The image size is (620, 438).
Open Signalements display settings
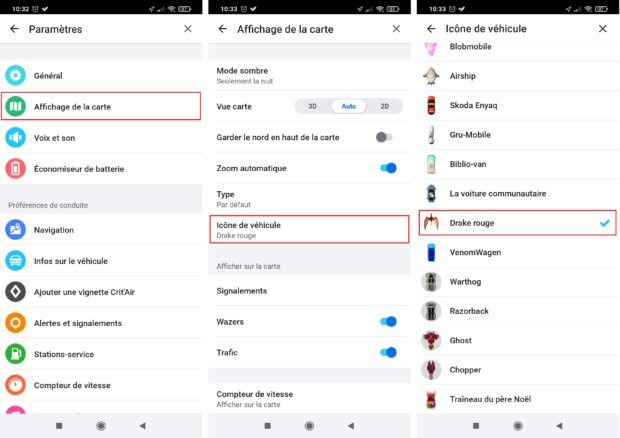coord(310,291)
